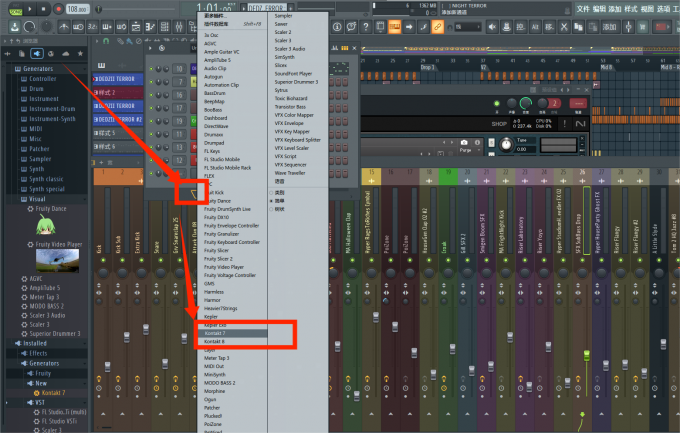Expand the Effects folder under Installed
The width and height of the screenshot is (680, 433).
click(38, 353)
